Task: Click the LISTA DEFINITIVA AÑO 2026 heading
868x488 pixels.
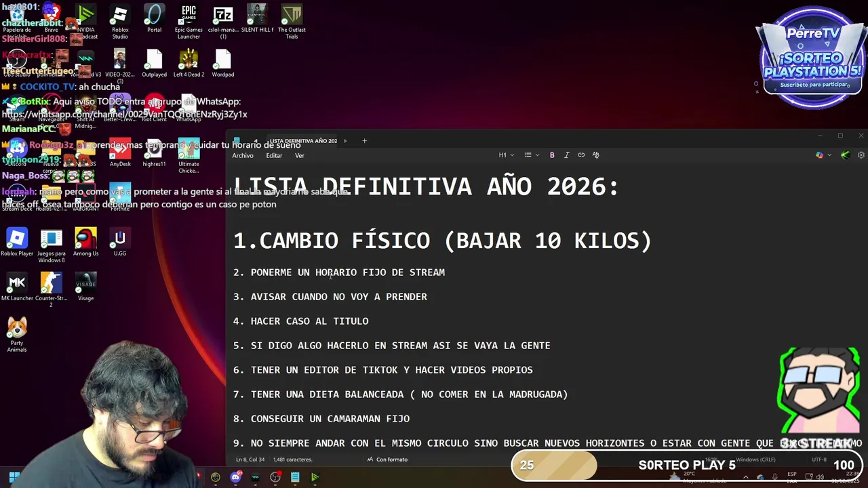Action: click(x=426, y=186)
